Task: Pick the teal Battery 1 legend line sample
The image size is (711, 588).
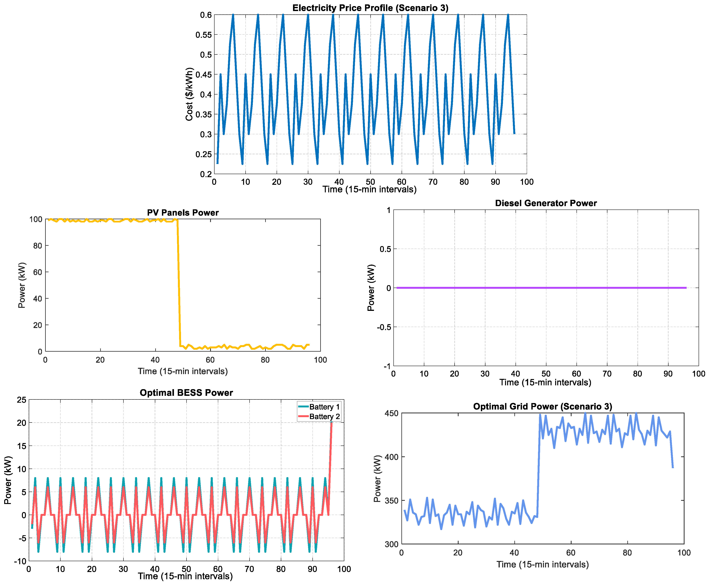Action: click(x=303, y=406)
